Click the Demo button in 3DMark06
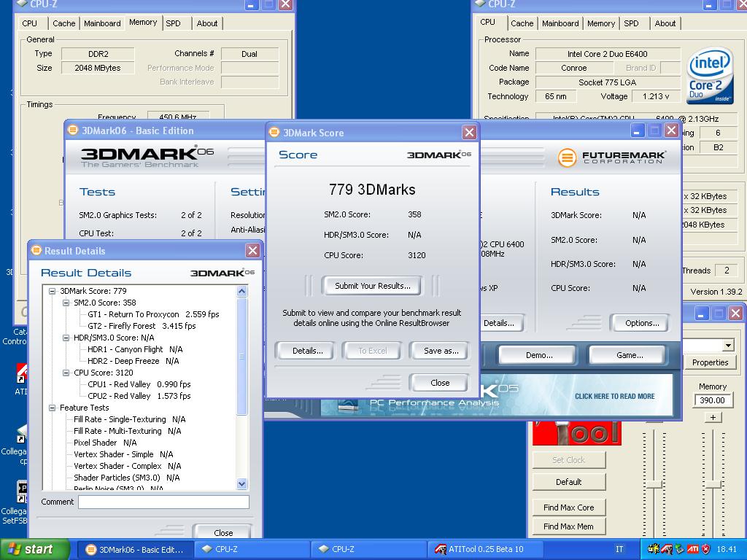747x560 pixels. [539, 355]
